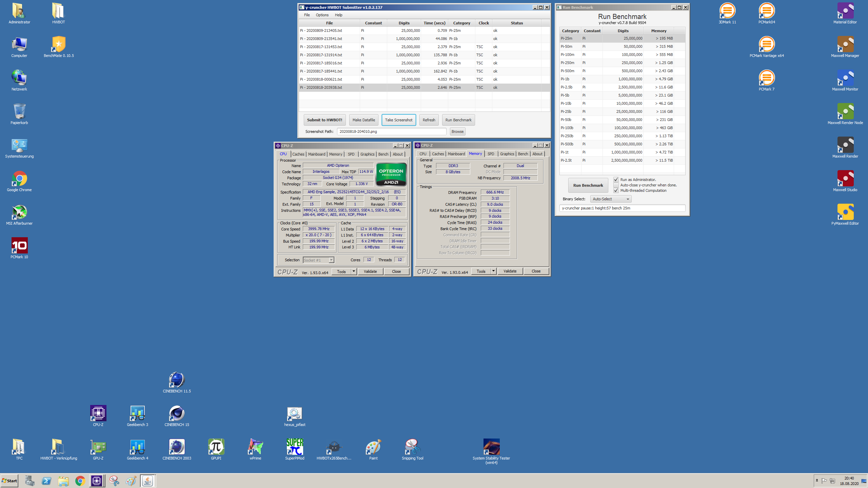Click Submit to HWBOT! button

324,120
